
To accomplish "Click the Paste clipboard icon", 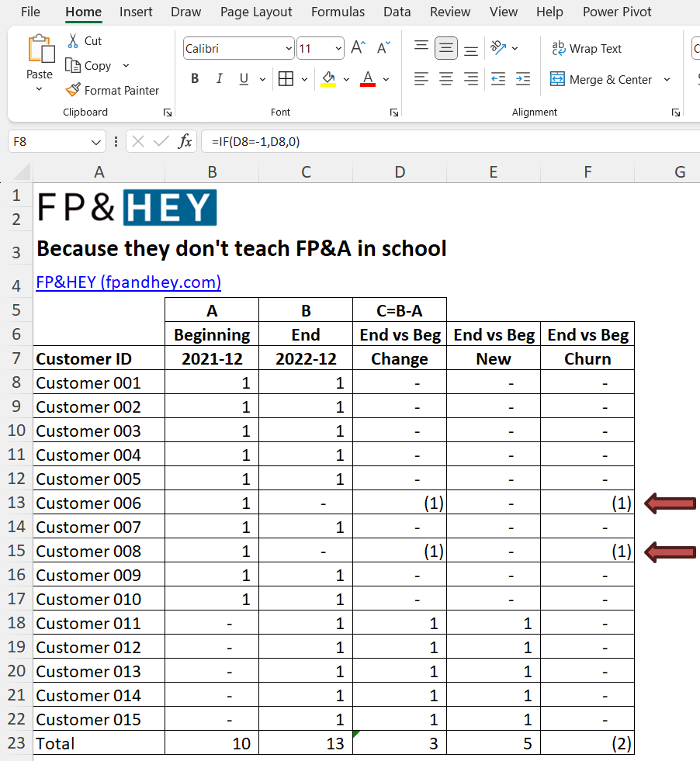I will [41, 49].
